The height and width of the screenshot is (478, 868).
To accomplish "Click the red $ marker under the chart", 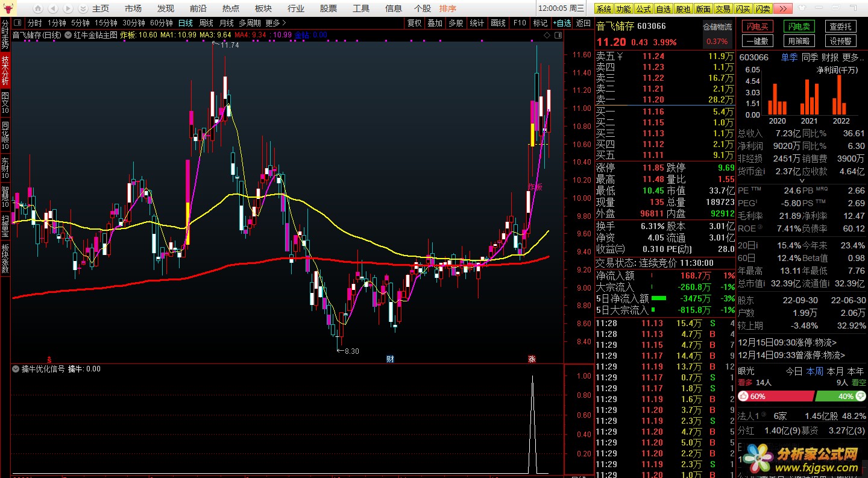I will click(49, 359).
